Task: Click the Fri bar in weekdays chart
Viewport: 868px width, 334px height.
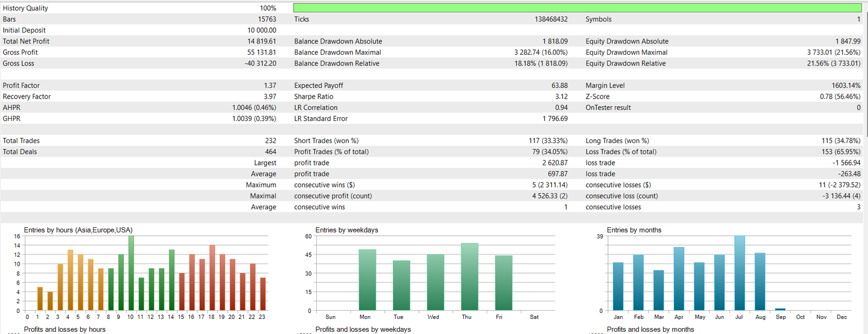Action: [504, 283]
